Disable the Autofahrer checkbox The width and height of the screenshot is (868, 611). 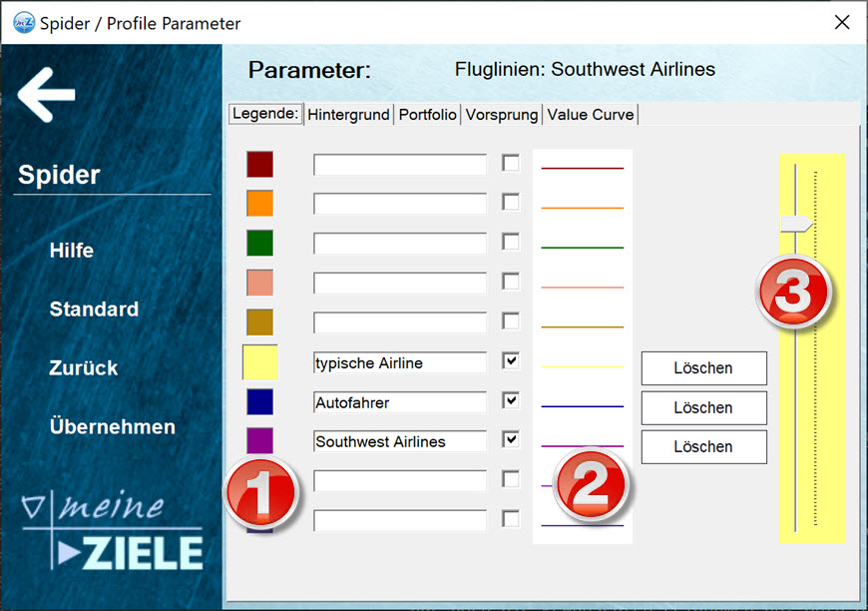(x=510, y=401)
